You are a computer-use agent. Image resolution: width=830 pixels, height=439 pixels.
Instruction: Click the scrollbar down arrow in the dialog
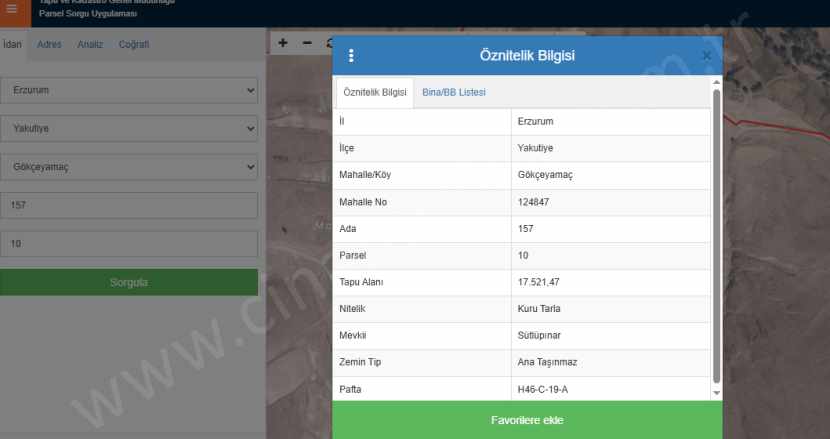(716, 393)
